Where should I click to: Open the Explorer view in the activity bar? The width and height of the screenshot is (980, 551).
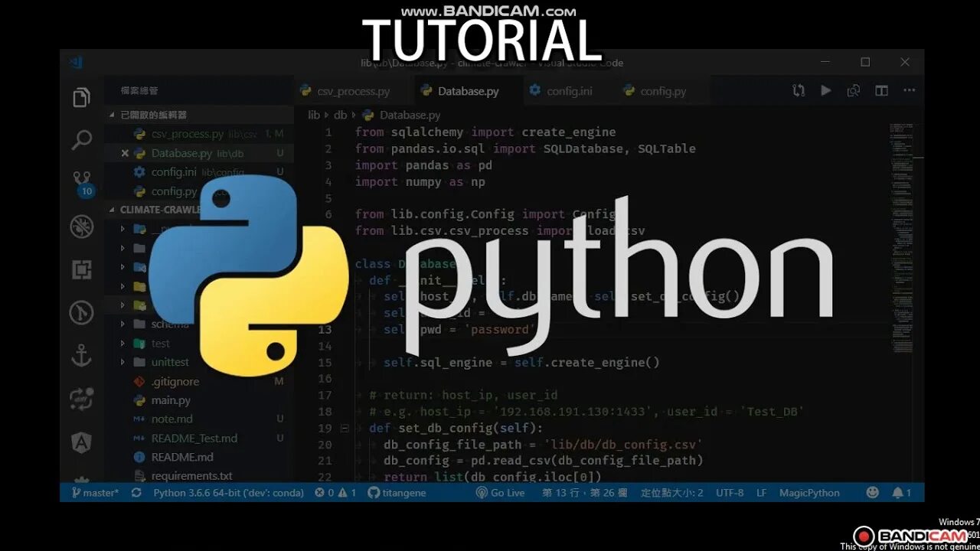click(x=81, y=98)
